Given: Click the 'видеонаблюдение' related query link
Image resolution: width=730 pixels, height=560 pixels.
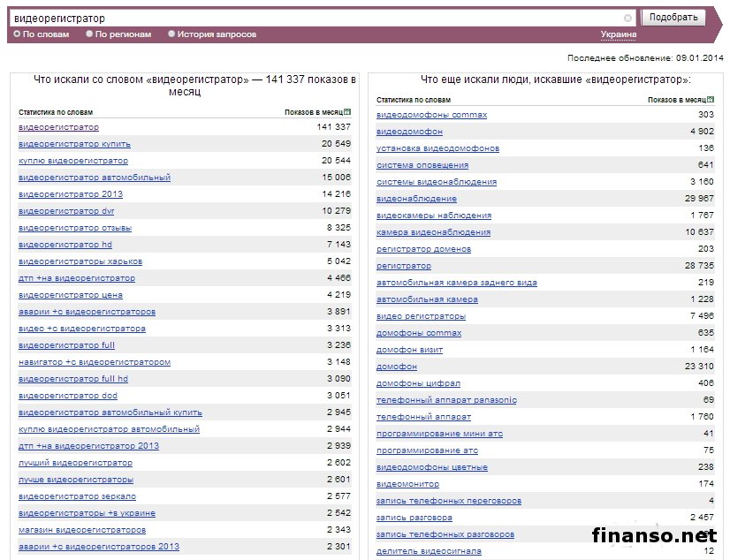Looking at the screenshot, I should [x=416, y=199].
